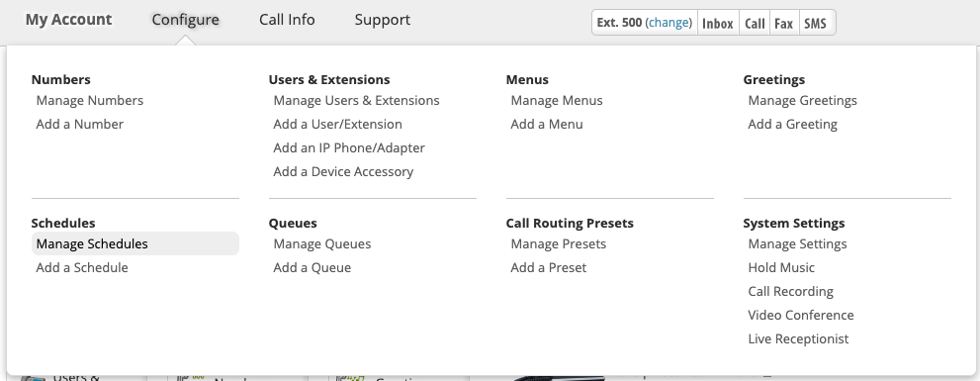Open Hold Music settings

coord(781,268)
